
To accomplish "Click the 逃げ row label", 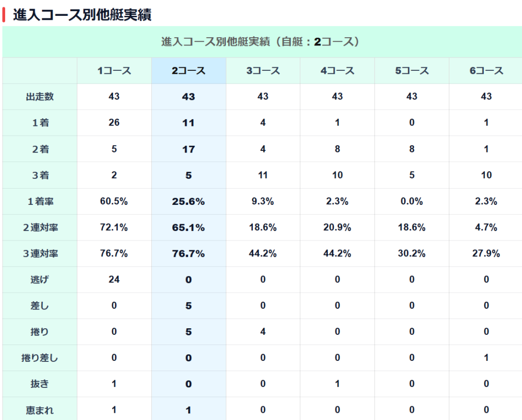I will [40, 280].
